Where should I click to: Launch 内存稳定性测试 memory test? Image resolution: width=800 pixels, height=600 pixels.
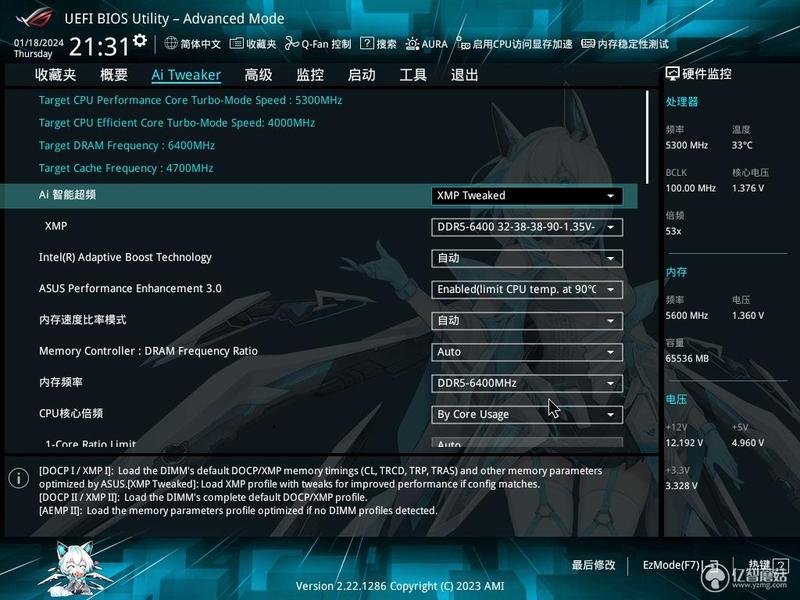tap(624, 44)
